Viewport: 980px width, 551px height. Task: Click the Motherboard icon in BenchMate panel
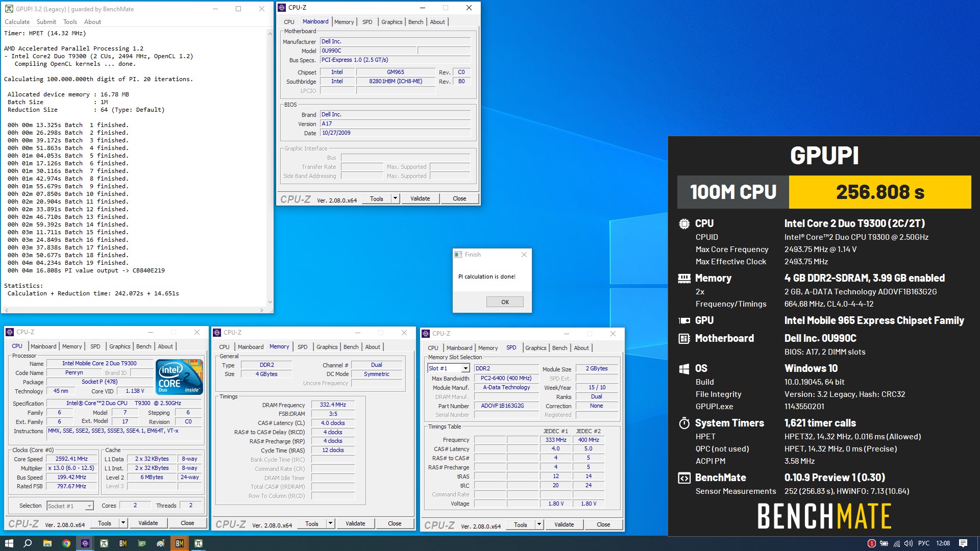(x=684, y=338)
